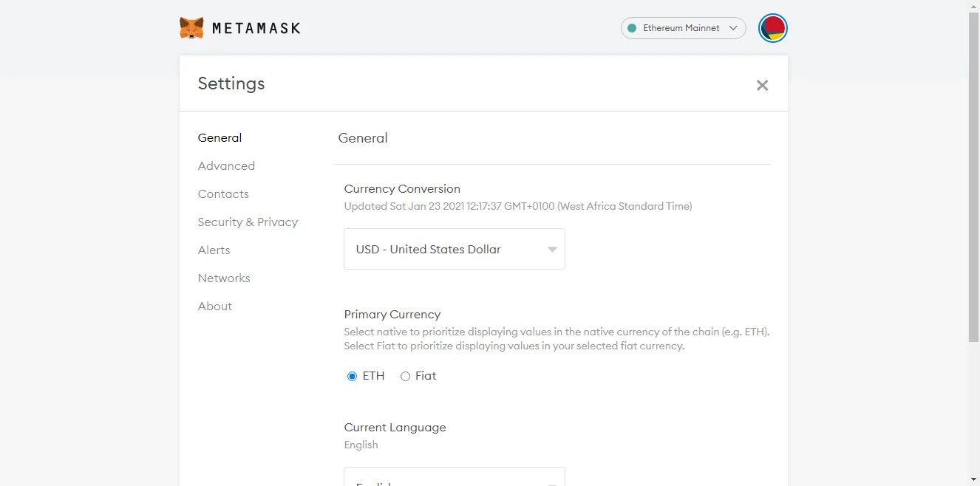Navigate to Networks settings

[224, 278]
